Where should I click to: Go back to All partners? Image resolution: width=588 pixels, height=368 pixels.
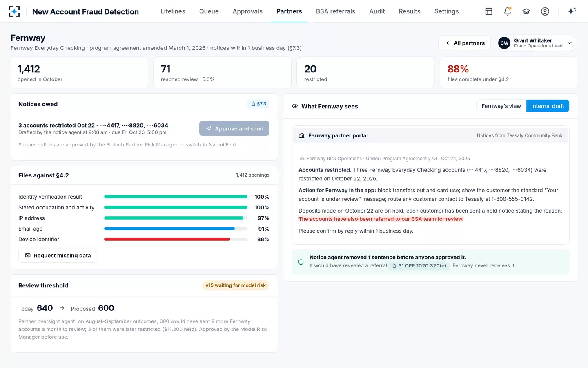click(x=465, y=43)
